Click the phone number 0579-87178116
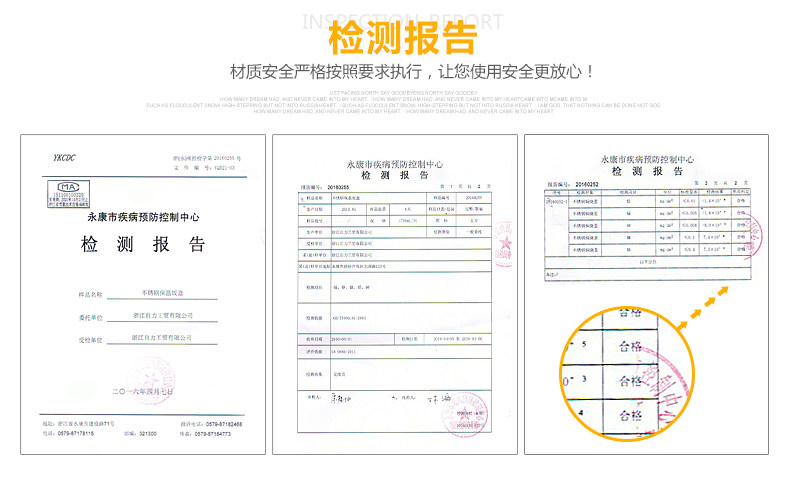The width and height of the screenshot is (790, 485). (76, 433)
